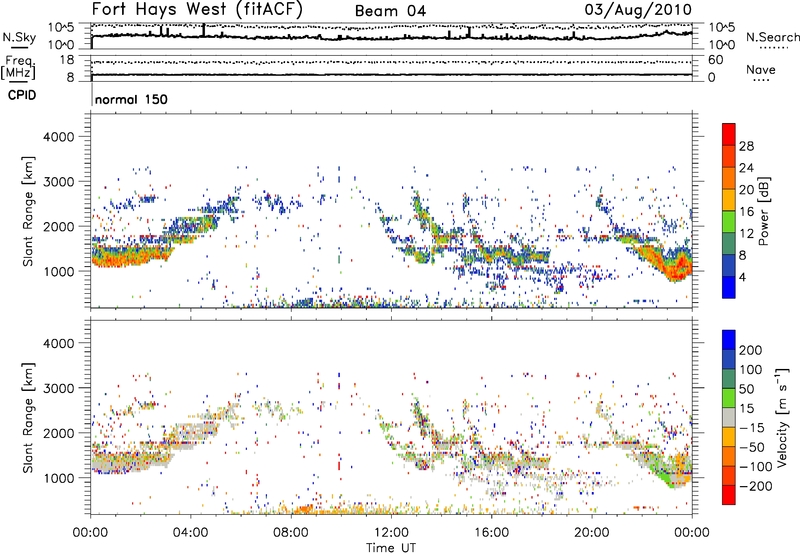800x554 pixels.
Task: Click the 24 dB label on the power scale
Action: point(746,168)
